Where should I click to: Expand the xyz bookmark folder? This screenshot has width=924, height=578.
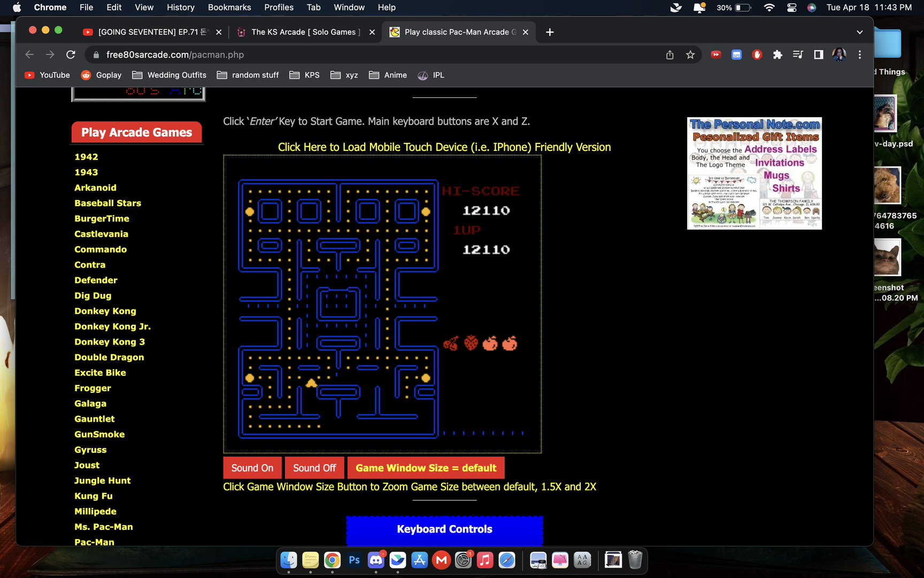344,75
